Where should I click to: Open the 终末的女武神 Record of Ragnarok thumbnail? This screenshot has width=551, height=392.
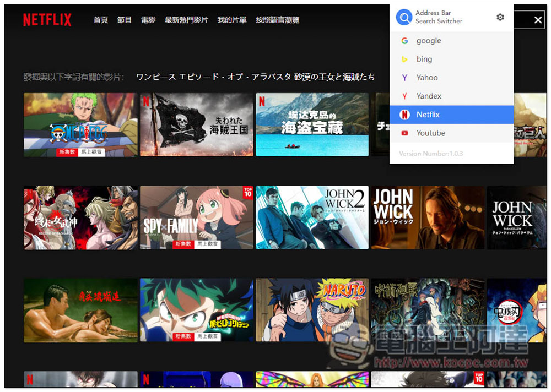[80, 218]
